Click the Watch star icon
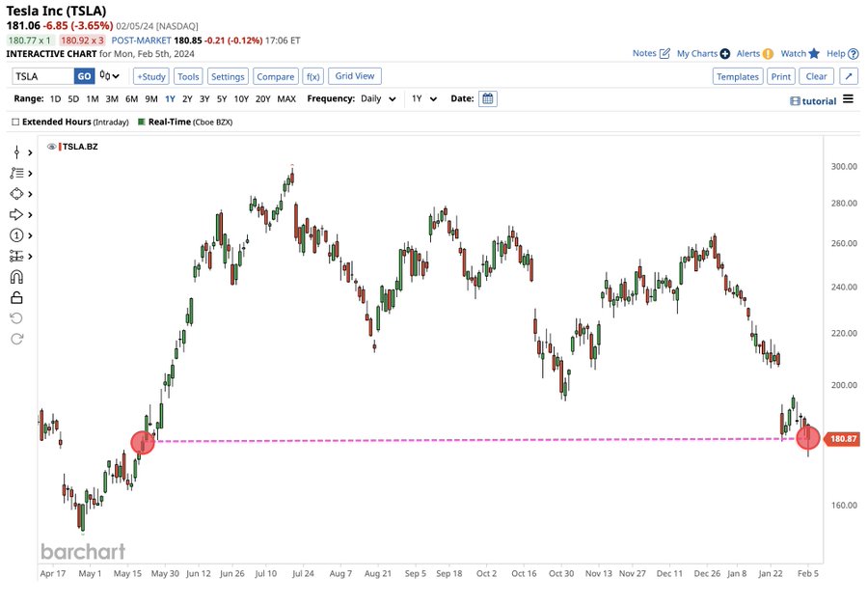 tap(814, 54)
